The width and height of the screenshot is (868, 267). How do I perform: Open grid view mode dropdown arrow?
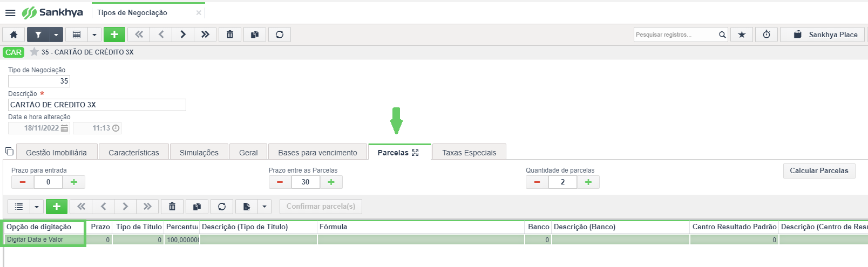point(94,35)
